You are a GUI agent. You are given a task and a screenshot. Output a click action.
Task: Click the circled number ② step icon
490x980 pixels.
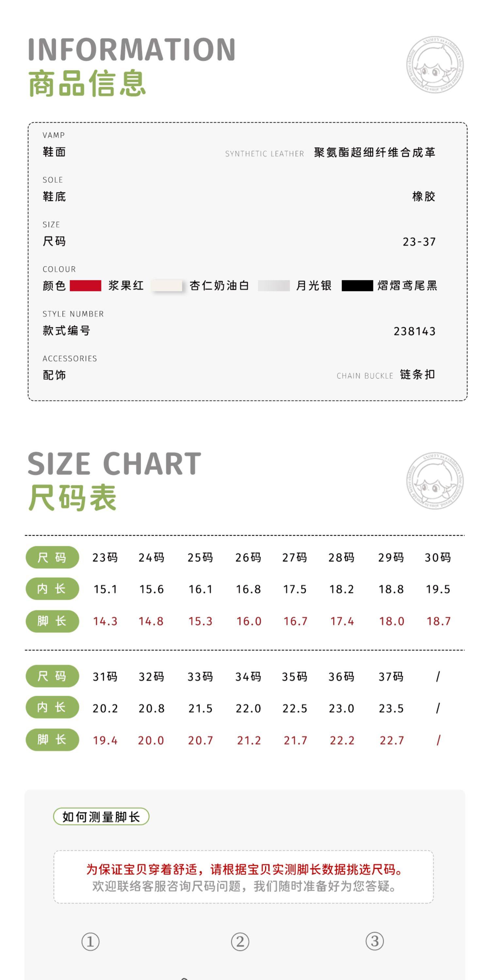(240, 941)
